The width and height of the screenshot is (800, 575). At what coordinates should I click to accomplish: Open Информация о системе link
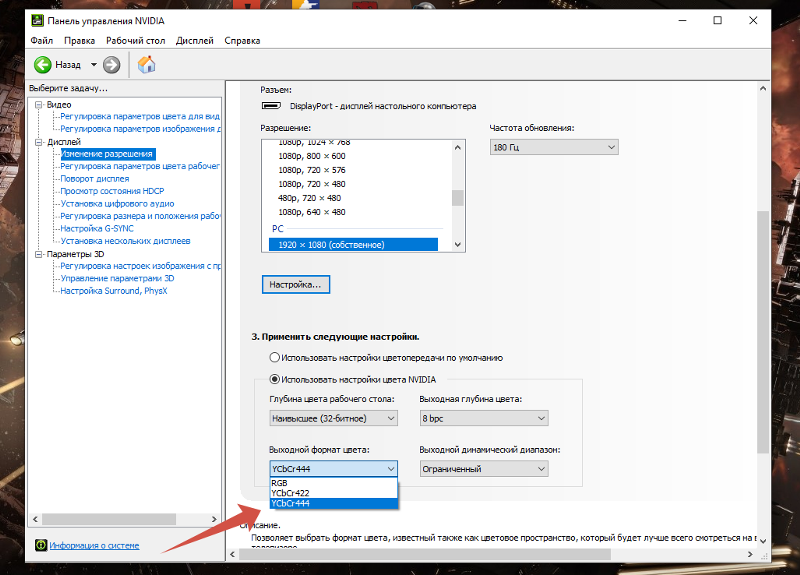[94, 545]
